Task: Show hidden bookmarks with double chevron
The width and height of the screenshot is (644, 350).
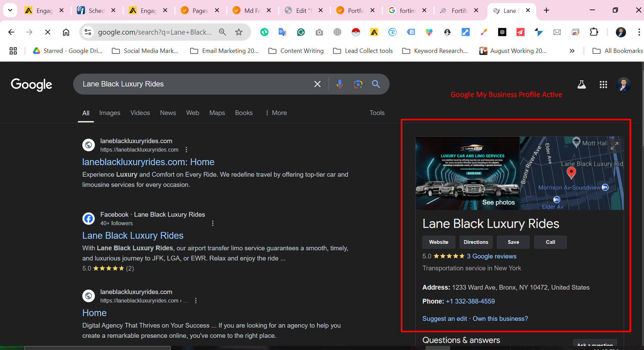Action: point(572,51)
